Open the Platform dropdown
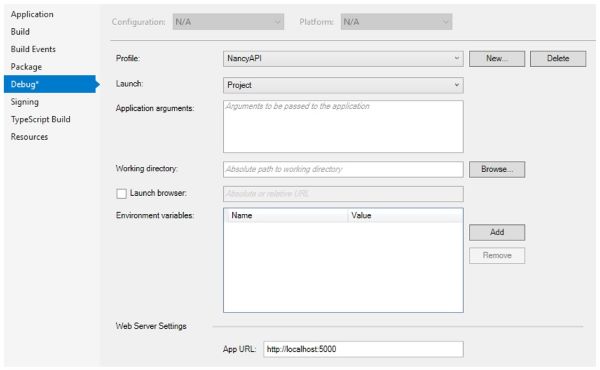The image size is (600, 370). click(x=396, y=22)
